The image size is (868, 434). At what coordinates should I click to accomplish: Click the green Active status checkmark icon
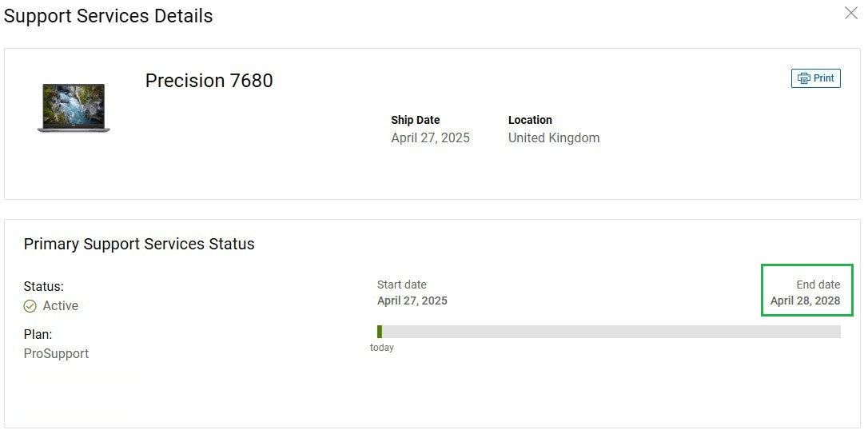pyautogui.click(x=30, y=306)
